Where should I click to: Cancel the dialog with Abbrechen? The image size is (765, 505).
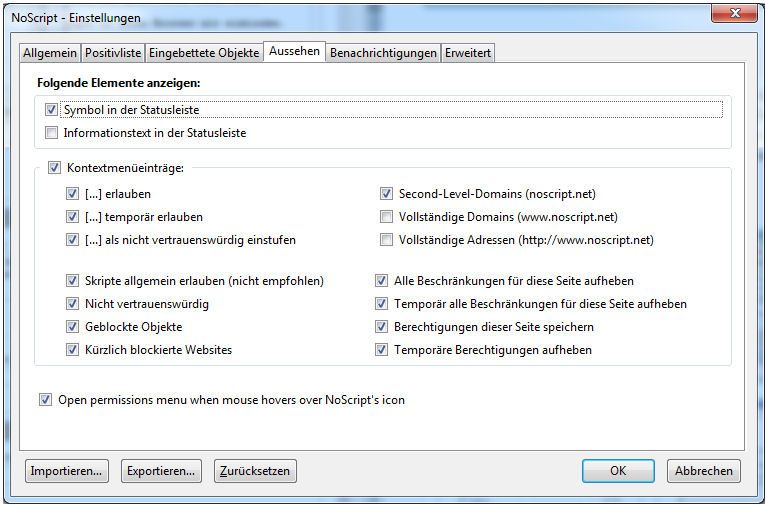[x=704, y=471]
